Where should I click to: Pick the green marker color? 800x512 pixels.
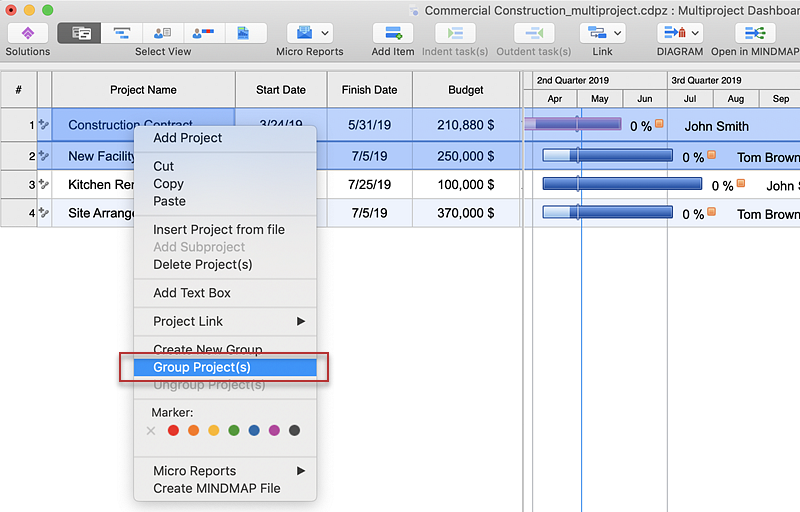pyautogui.click(x=233, y=431)
